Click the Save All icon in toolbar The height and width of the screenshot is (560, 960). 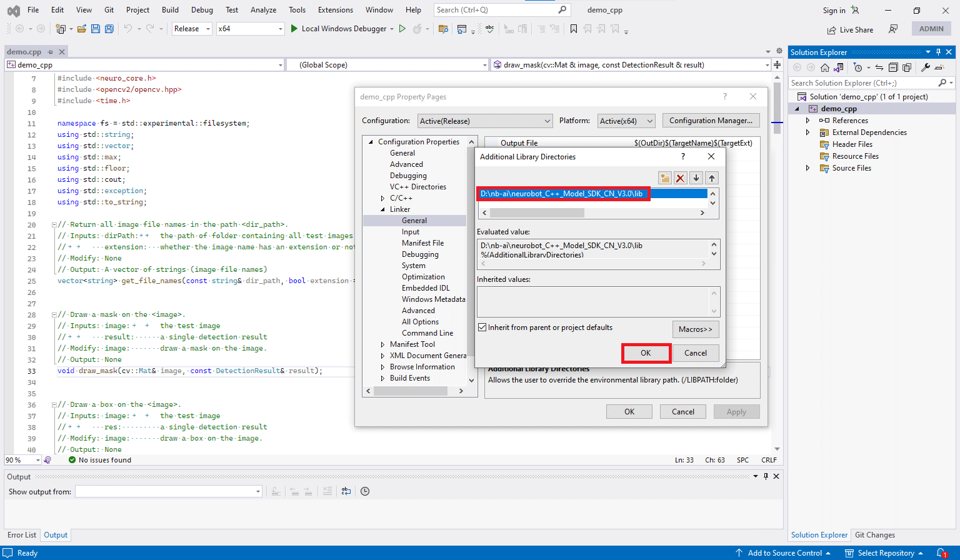[109, 29]
